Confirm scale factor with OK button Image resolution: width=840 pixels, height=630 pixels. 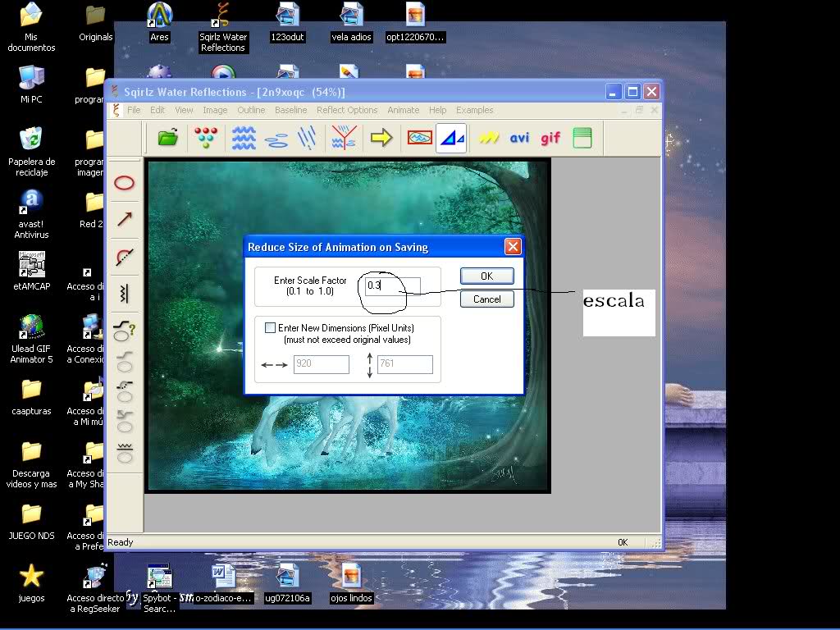[487, 276]
